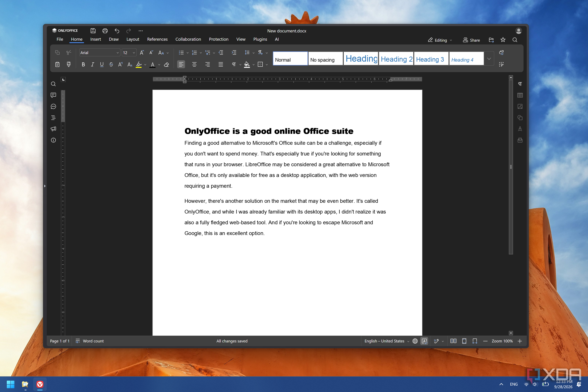This screenshot has height=392, width=588.
Task: Click Zoom 100% label
Action: coord(502,341)
